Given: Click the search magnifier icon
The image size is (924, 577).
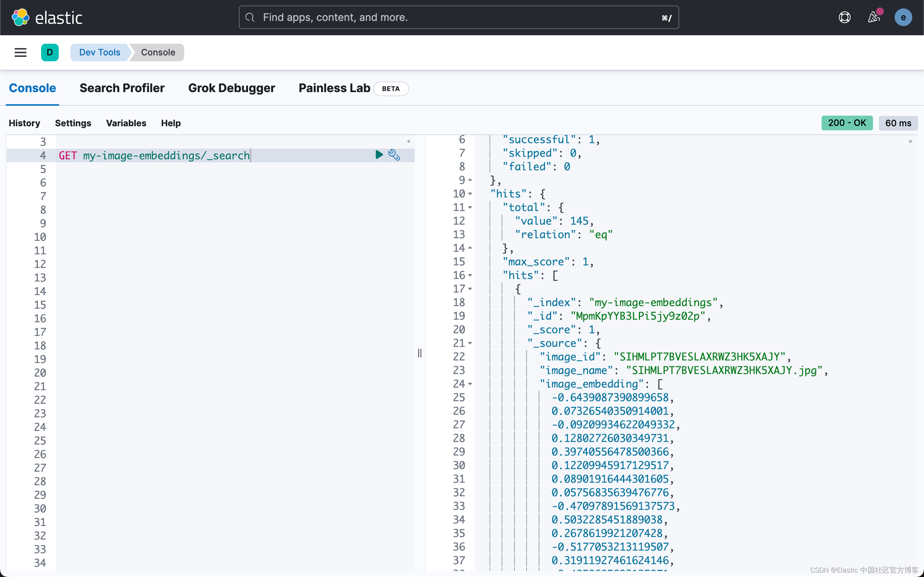Looking at the screenshot, I should [x=250, y=18].
